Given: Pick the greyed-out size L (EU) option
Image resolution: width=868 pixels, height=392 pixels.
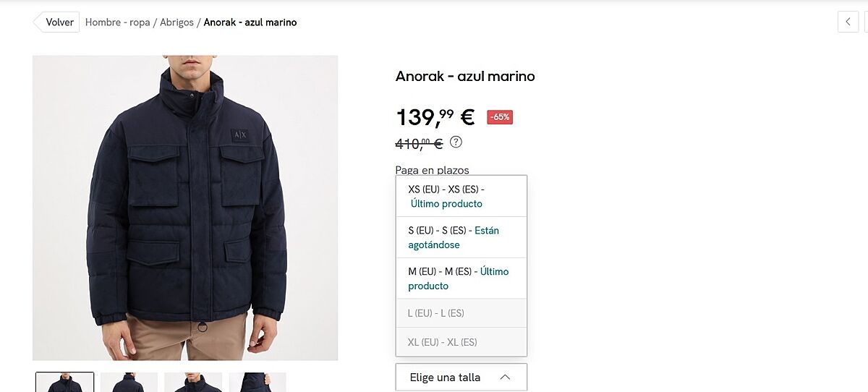Looking at the screenshot, I should pyautogui.click(x=461, y=313).
